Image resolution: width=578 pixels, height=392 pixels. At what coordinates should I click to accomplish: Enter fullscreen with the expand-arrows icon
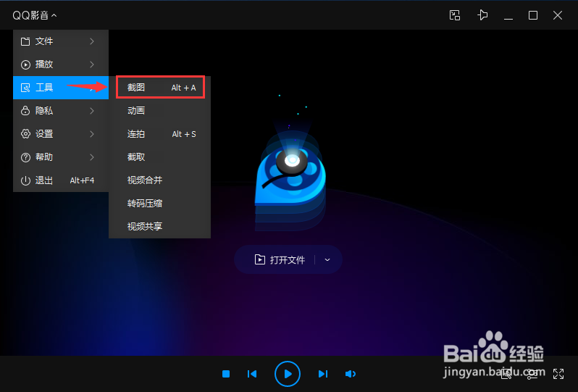click(x=558, y=374)
